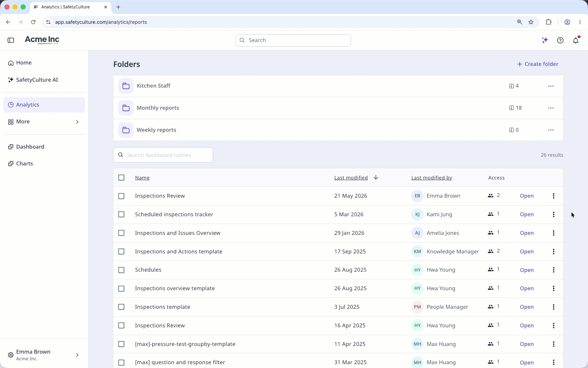Screen dimensions: 588x368
Task: Click the KJ avatar for Kami Jung
Action: [417, 214]
